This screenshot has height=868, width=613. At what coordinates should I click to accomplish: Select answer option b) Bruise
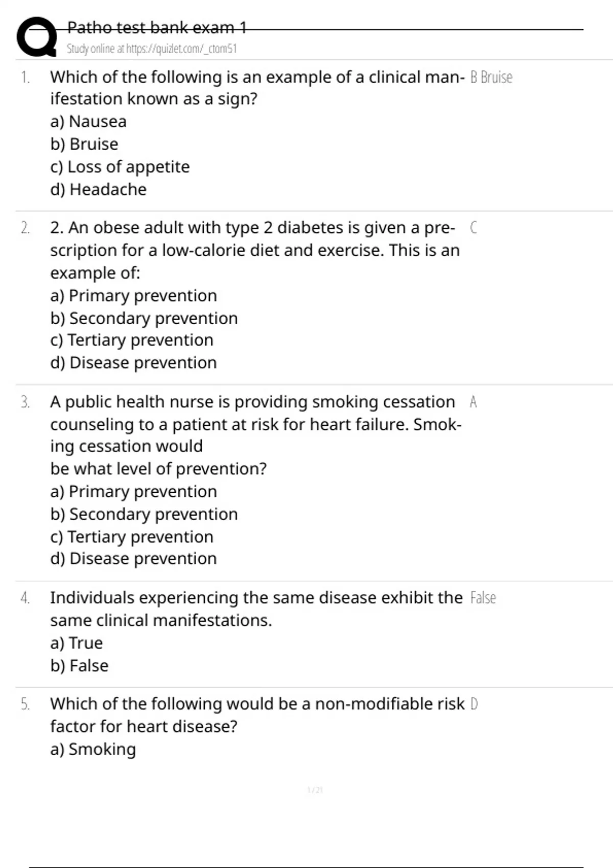tap(84, 144)
